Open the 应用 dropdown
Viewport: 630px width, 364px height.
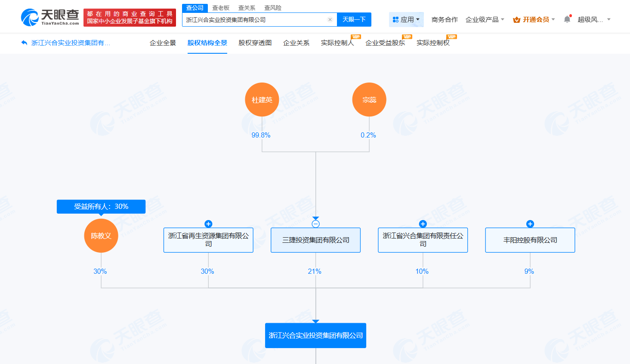(406, 20)
